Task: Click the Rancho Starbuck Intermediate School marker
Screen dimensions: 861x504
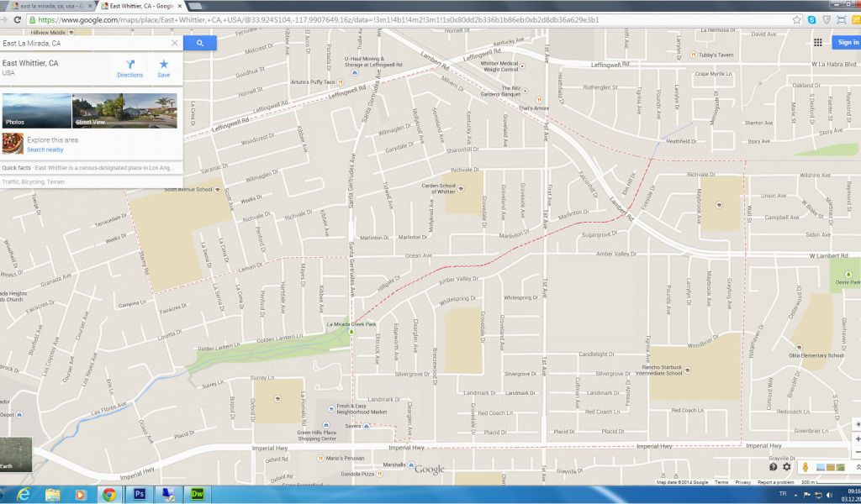Action: tap(687, 370)
